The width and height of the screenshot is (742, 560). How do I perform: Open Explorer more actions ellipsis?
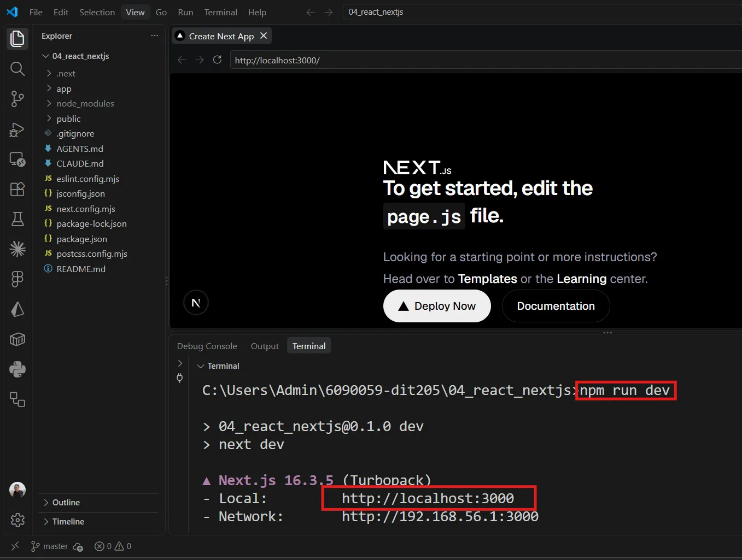(x=155, y=36)
